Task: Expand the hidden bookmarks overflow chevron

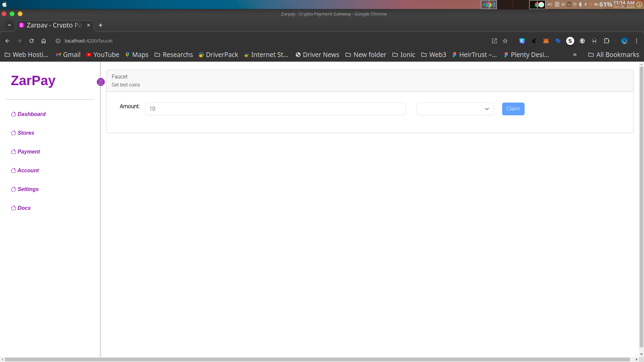Action: click(575, 55)
